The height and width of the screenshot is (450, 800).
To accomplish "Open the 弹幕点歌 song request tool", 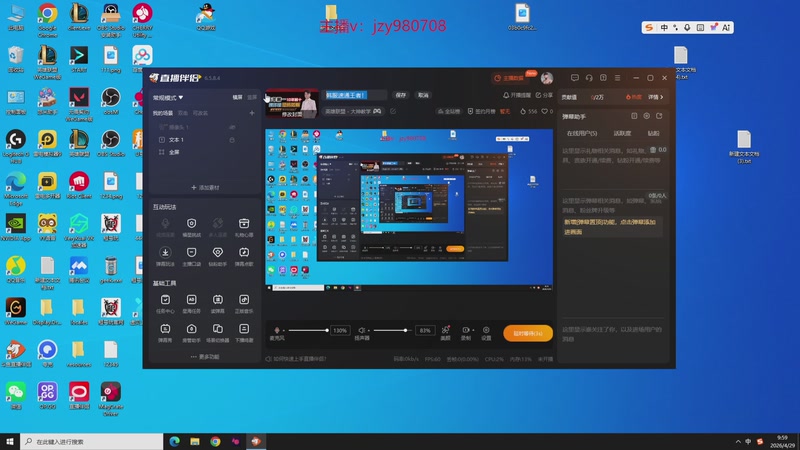I will tap(244, 256).
